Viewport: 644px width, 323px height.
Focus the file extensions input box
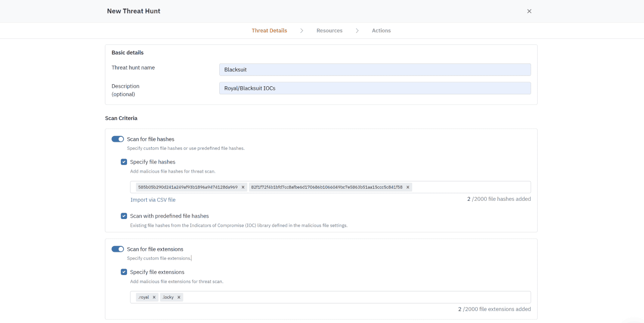353,297
